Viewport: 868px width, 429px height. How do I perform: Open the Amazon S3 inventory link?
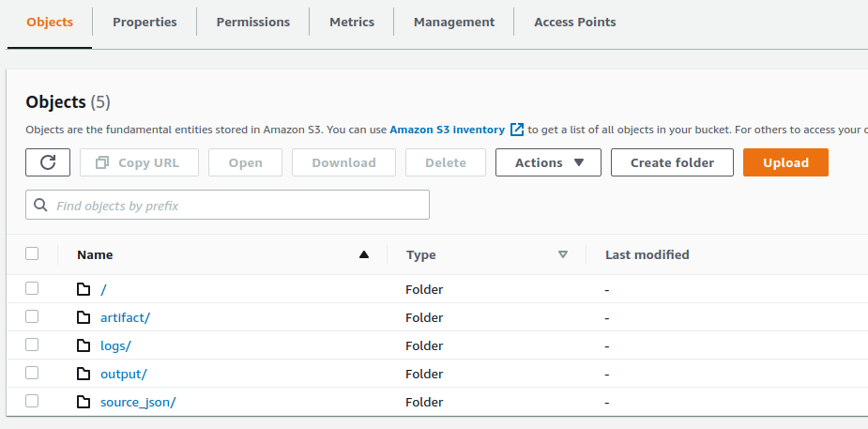[448, 130]
